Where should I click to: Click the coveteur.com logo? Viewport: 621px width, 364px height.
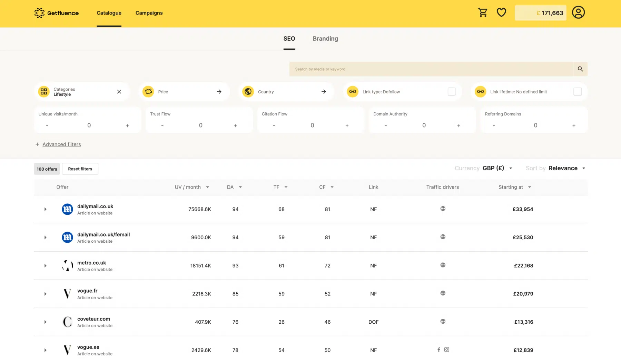[x=67, y=322]
